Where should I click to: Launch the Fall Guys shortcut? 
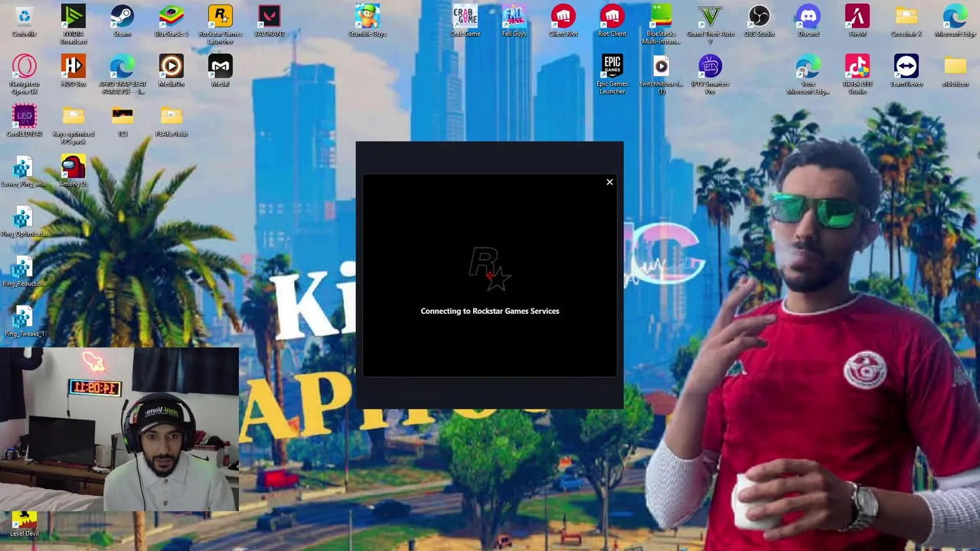[514, 21]
